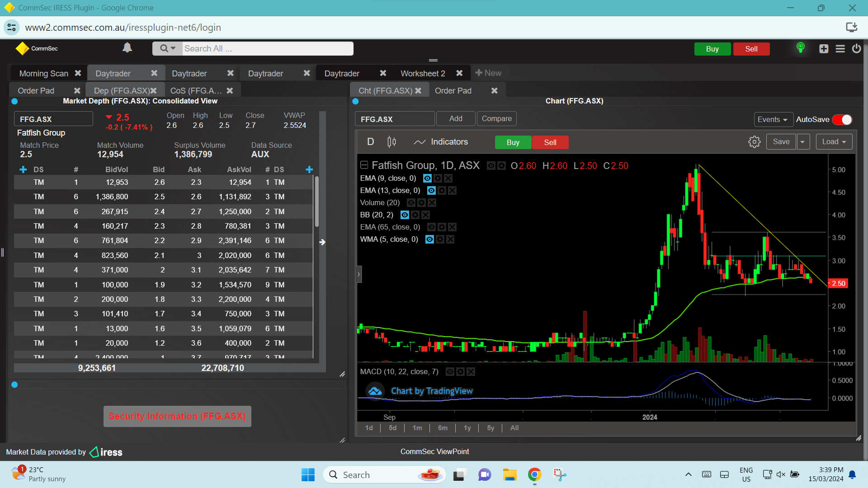Toggle visibility of EMA (9, close, 0)
This screenshot has height=488, width=868.
[x=427, y=178]
